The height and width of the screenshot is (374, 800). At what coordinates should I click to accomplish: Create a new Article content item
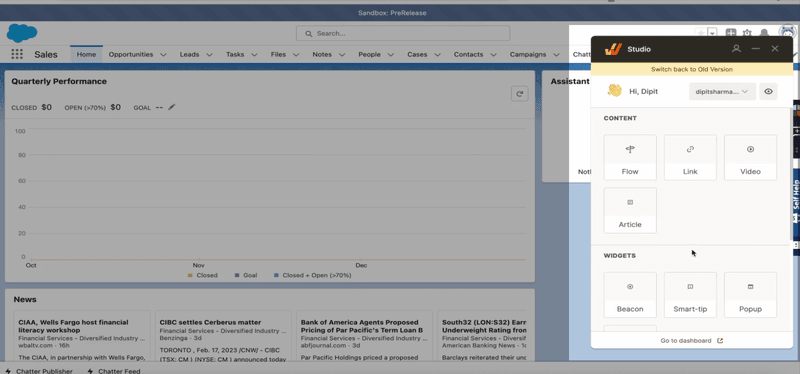coord(630,210)
